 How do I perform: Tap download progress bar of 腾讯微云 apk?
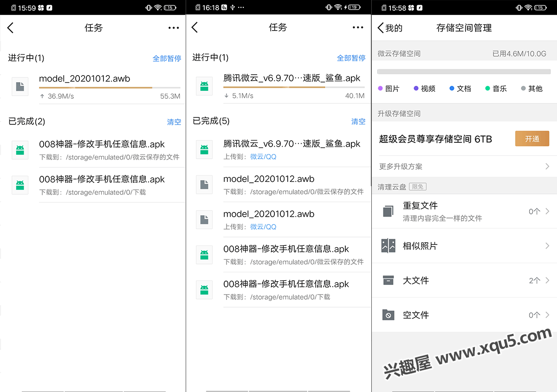pyautogui.click(x=294, y=87)
